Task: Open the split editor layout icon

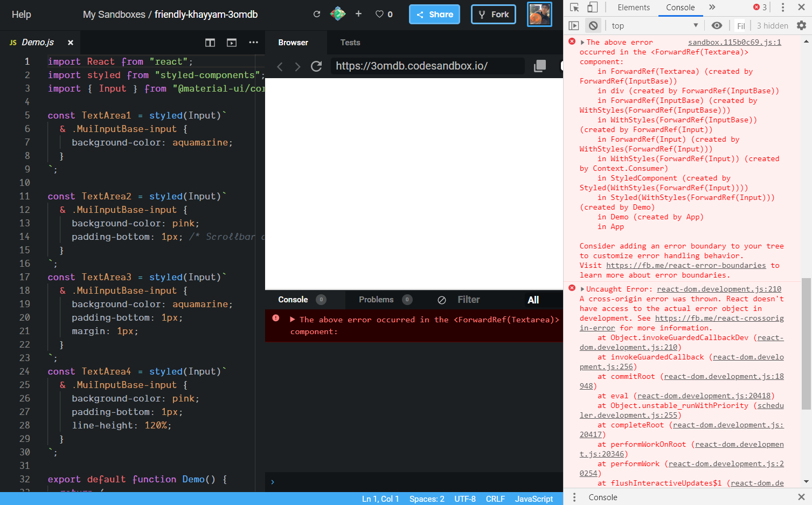Action: click(x=210, y=42)
